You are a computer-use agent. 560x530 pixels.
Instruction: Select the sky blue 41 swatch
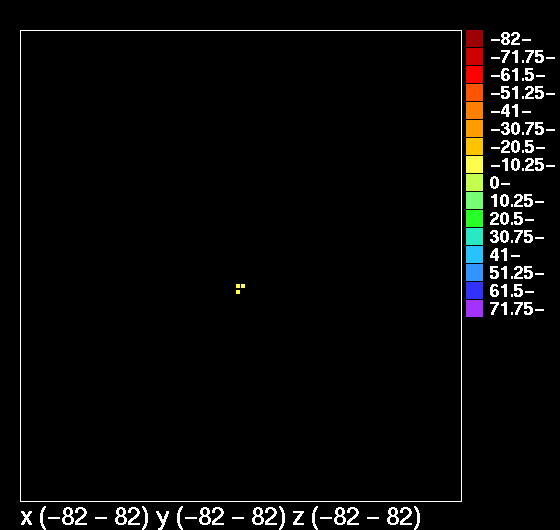point(474,255)
